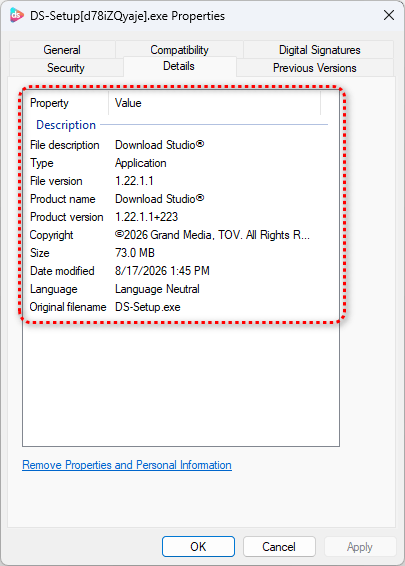Select the Language Neutral value

click(x=157, y=289)
